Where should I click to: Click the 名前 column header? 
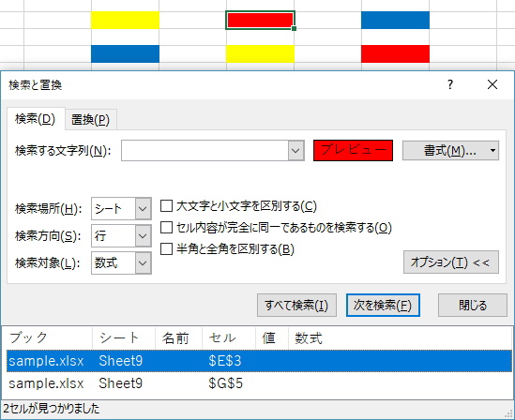click(x=178, y=337)
